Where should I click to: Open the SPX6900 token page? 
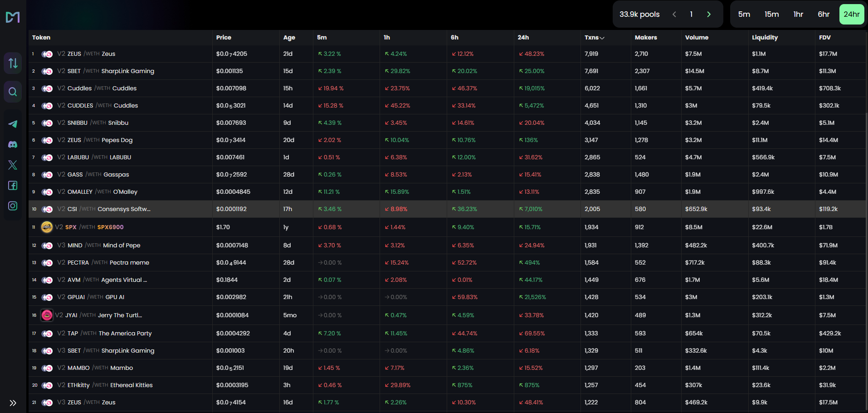pos(110,227)
